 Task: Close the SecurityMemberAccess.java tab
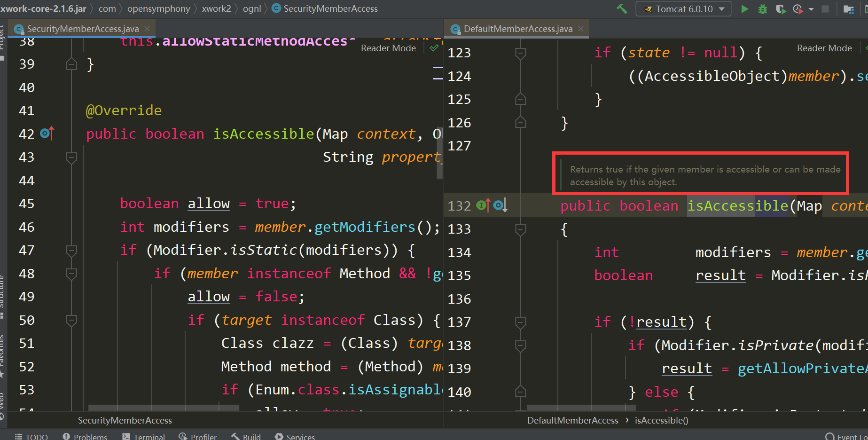147,29
